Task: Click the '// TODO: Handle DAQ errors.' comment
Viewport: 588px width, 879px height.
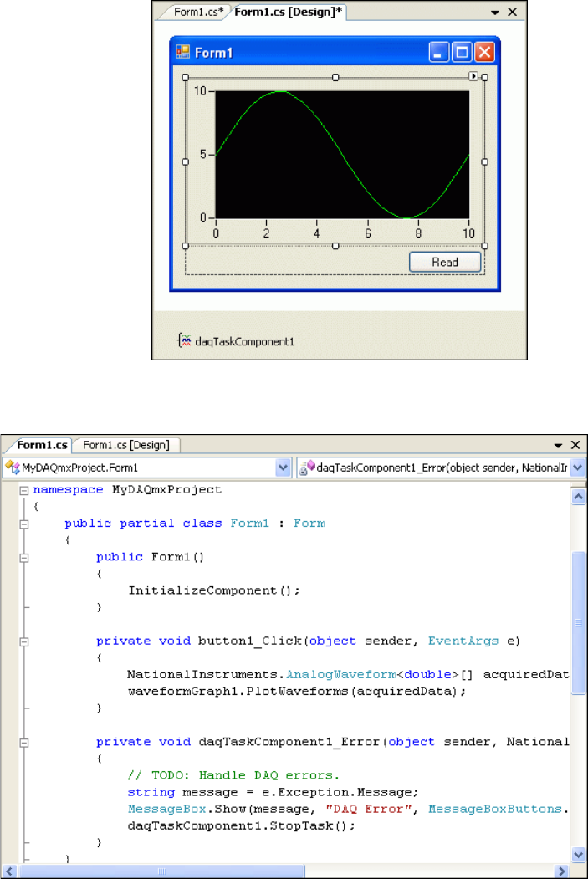Action: pyautogui.click(x=233, y=775)
